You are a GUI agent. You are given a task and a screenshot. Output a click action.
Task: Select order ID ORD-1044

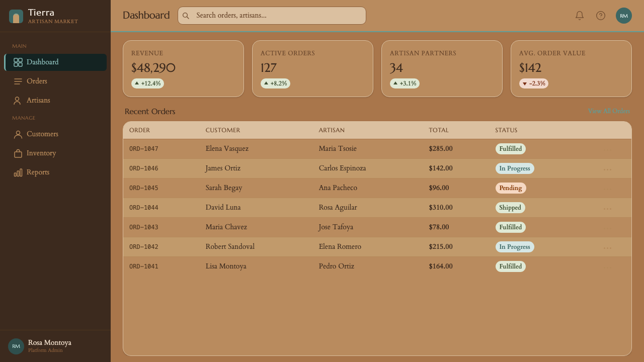[x=144, y=208]
